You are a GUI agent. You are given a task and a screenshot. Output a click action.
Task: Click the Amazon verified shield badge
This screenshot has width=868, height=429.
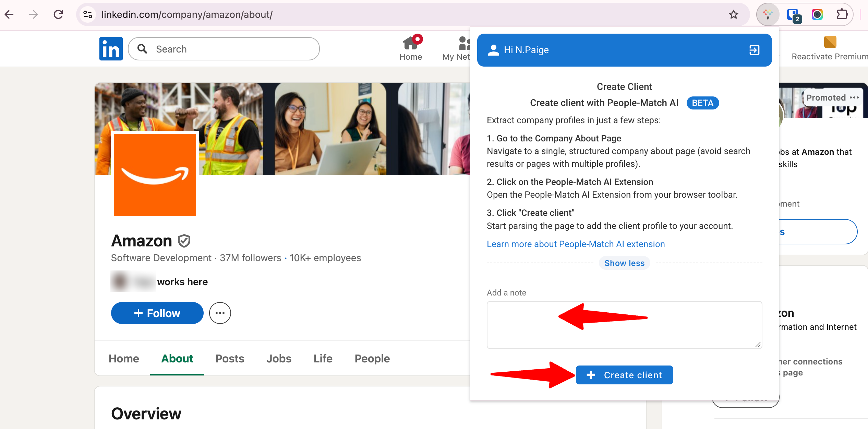(184, 241)
